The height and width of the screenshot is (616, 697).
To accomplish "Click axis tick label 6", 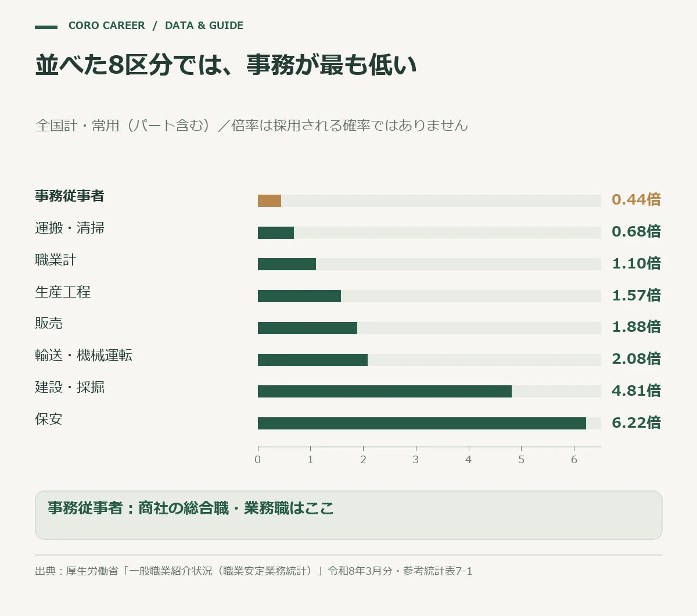I will click(574, 460).
